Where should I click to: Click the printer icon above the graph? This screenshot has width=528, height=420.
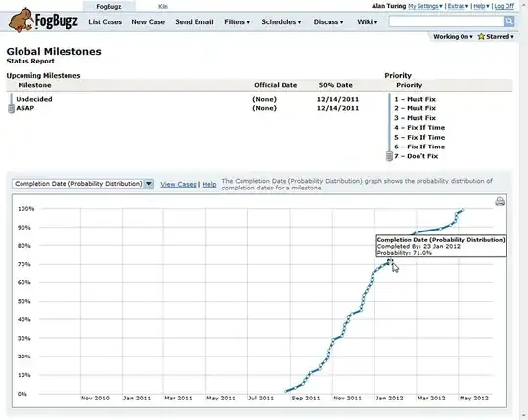tap(500, 201)
